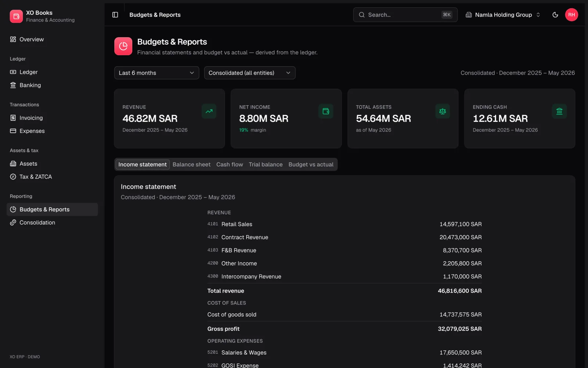
Task: Click the Consolidation link icon
Action: point(13,223)
